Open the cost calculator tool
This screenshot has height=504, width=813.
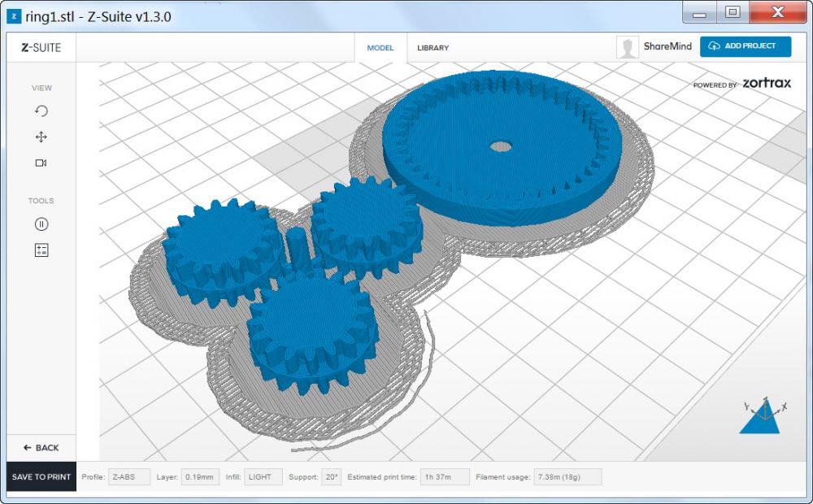(41, 250)
